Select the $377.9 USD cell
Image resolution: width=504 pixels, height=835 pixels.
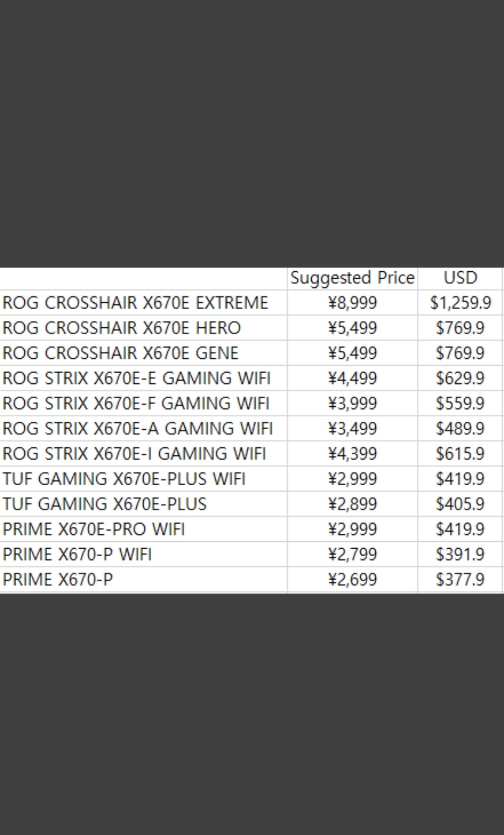click(460, 580)
